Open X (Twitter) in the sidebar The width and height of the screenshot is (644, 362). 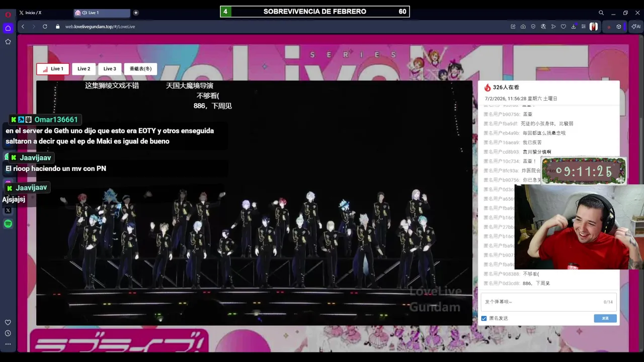tap(8, 210)
